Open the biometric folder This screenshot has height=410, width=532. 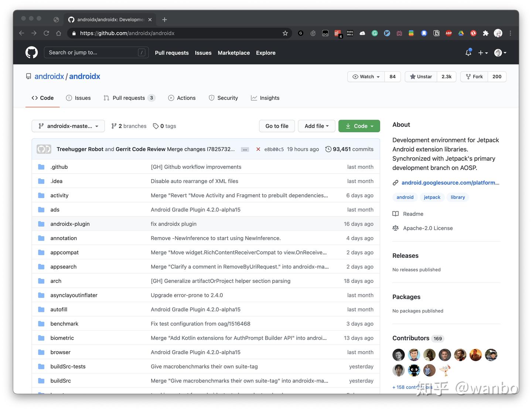62,338
